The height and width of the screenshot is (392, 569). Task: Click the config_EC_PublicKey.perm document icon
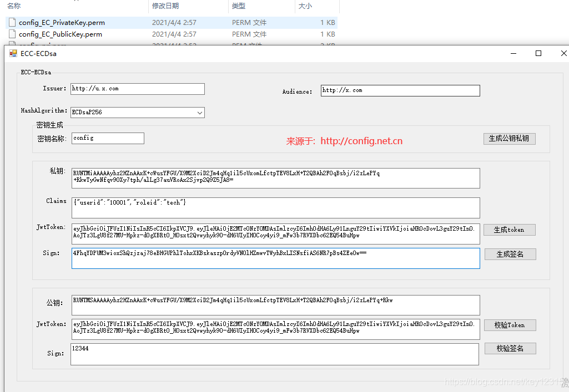click(x=12, y=34)
